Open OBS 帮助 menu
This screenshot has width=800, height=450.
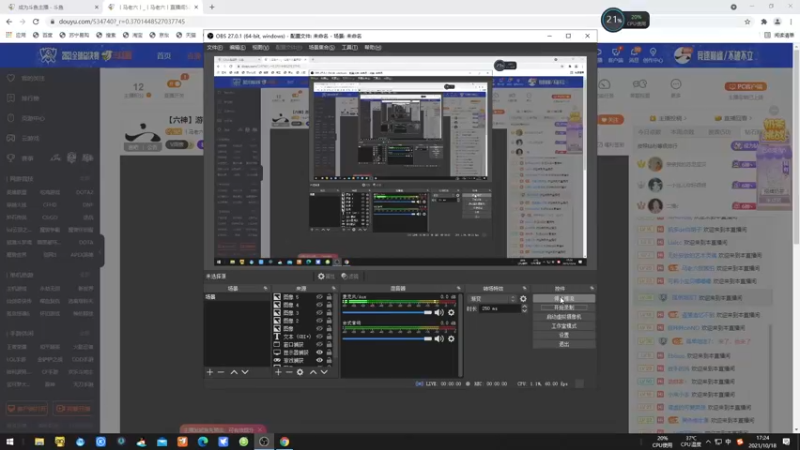coord(372,47)
